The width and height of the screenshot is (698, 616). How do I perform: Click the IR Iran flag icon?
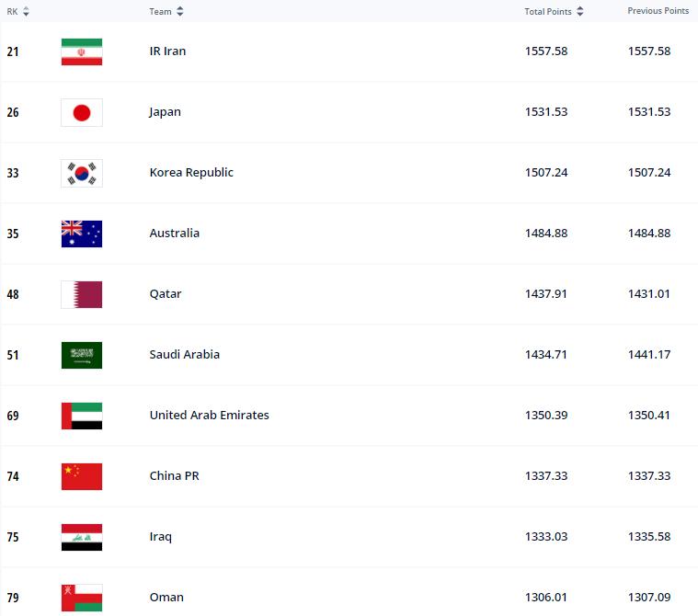[x=81, y=51]
